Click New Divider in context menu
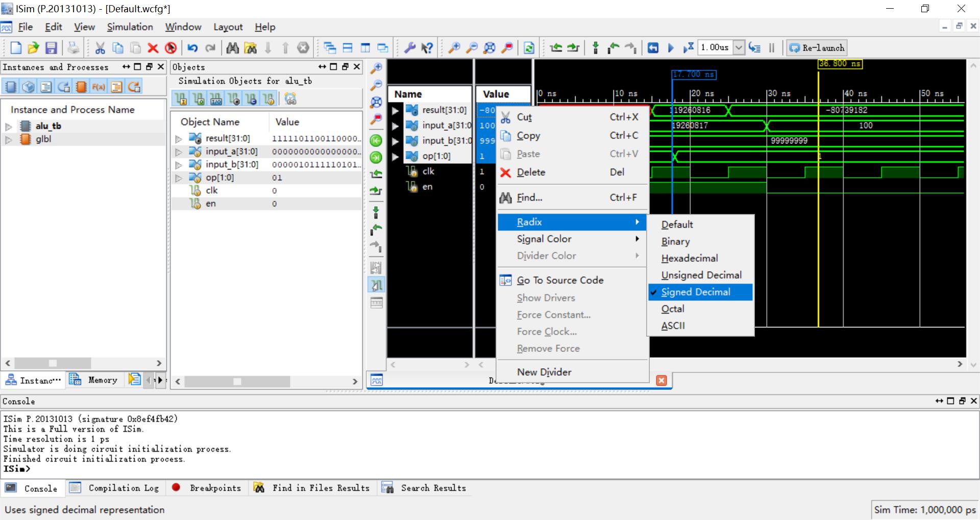This screenshot has height=520, width=980. [573, 372]
